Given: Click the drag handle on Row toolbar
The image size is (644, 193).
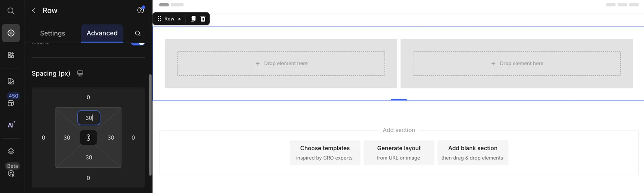Looking at the screenshot, I should tap(159, 19).
